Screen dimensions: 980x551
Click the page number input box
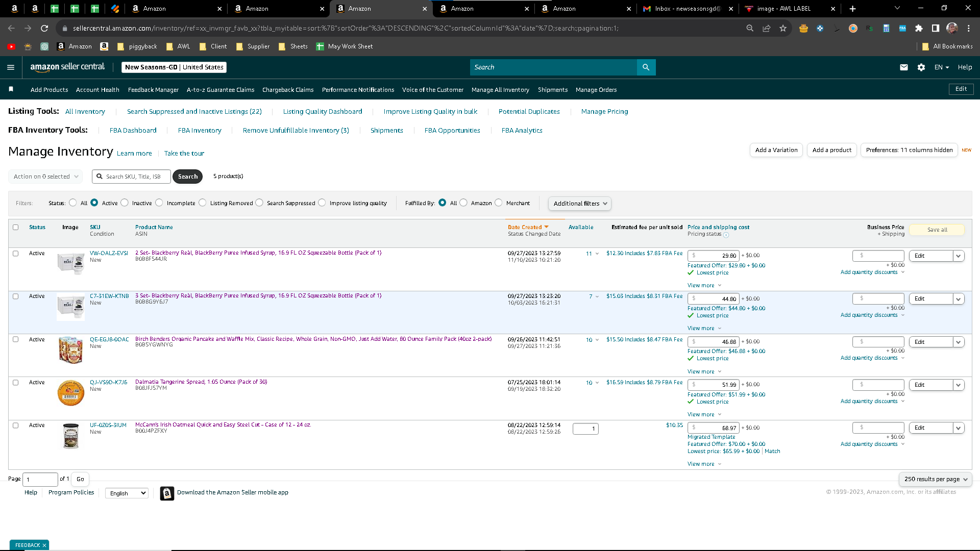[40, 480]
